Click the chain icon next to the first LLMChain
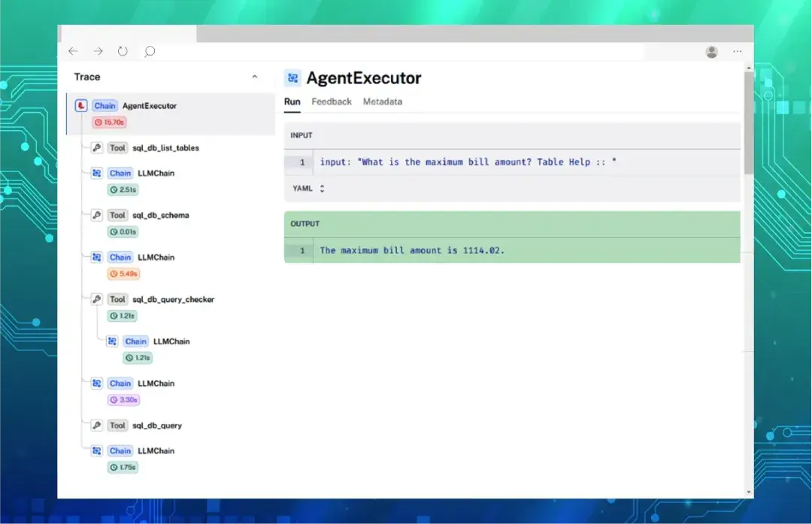 (96, 173)
